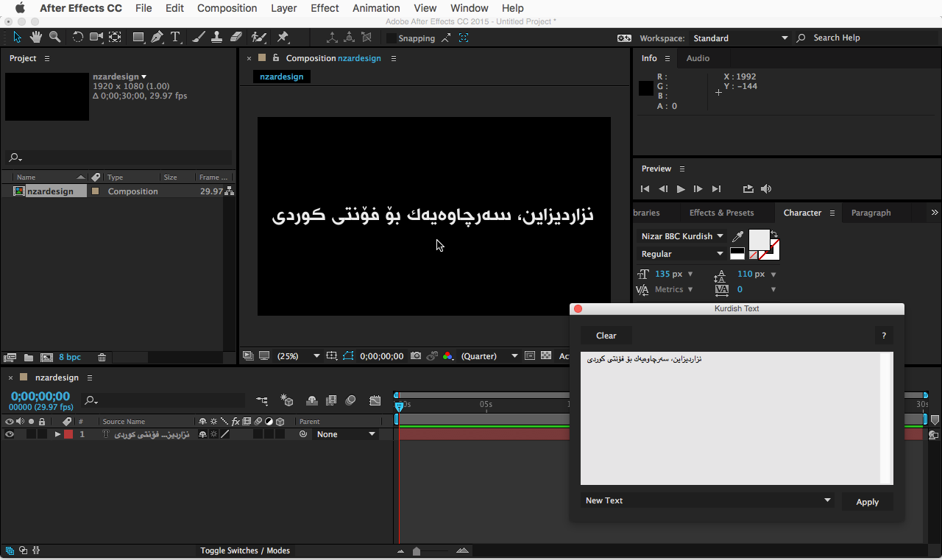Toggle transparency grid in viewer
The width and height of the screenshot is (942, 560).
point(546,356)
